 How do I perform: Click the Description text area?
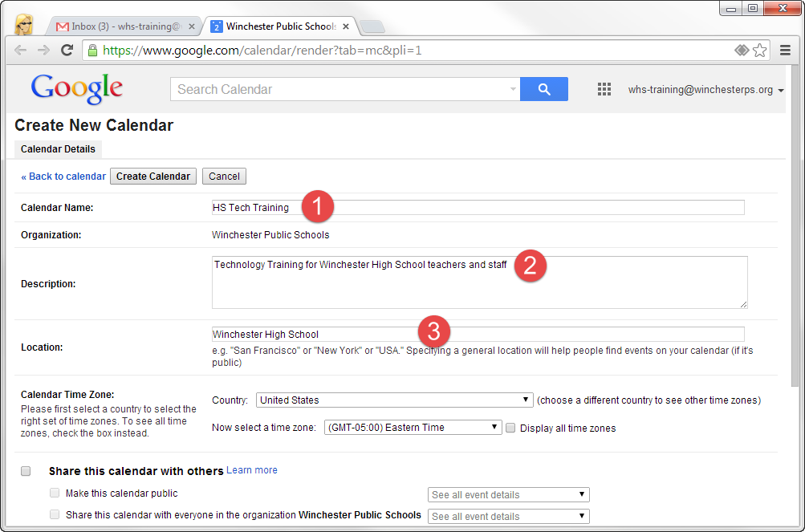(x=479, y=282)
